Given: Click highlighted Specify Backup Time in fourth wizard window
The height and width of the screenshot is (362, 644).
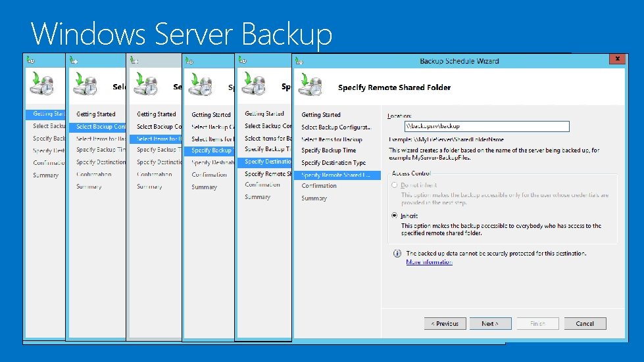Looking at the screenshot, I should coord(209,150).
